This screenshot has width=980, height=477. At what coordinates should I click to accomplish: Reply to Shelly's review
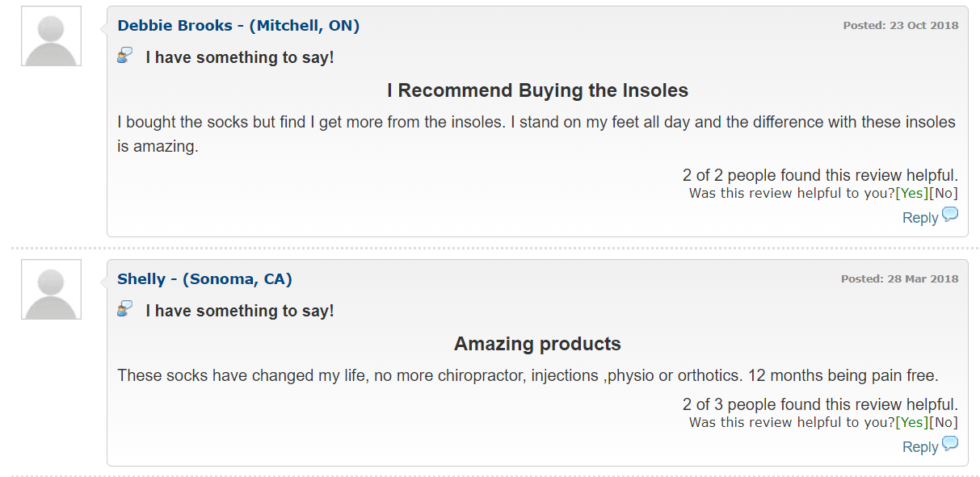920,447
